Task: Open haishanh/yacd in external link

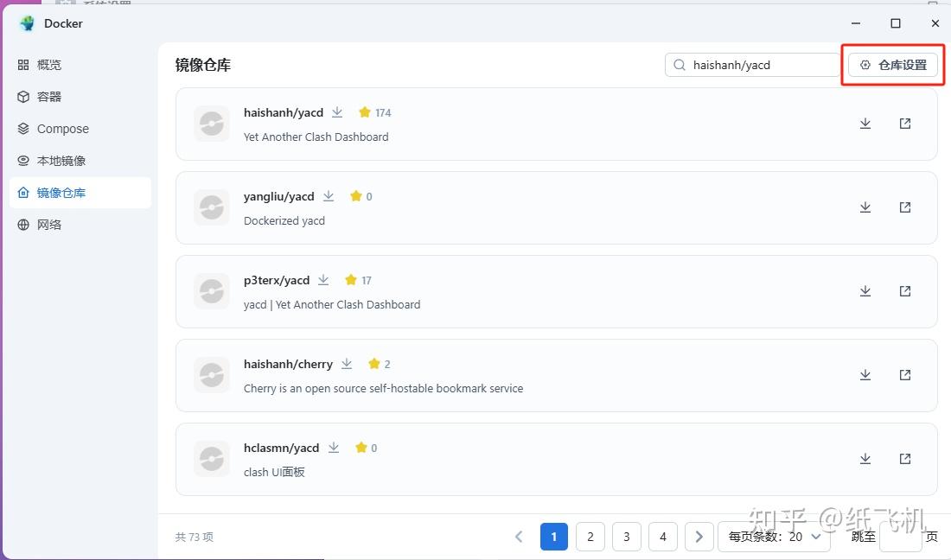Action: click(904, 123)
